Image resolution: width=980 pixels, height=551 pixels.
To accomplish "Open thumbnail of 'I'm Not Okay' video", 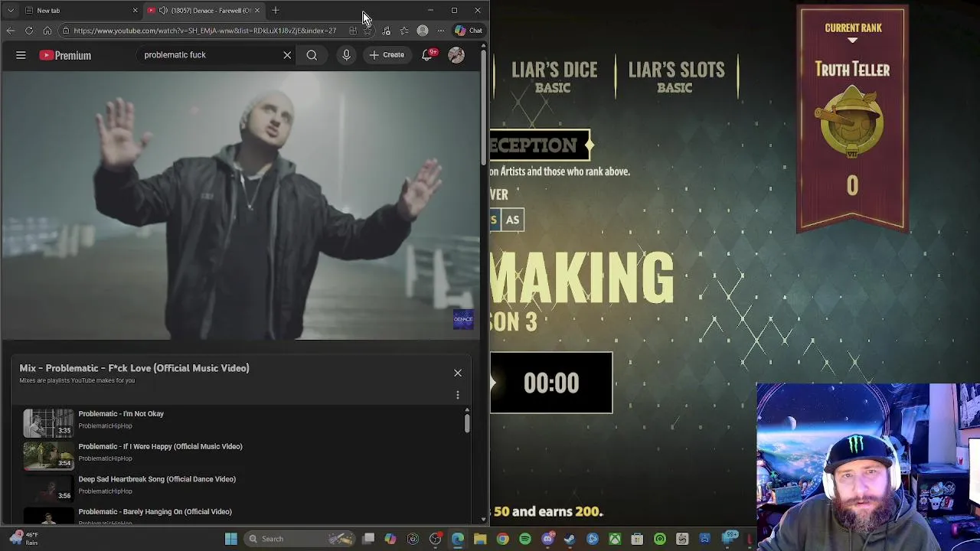I will coord(48,422).
